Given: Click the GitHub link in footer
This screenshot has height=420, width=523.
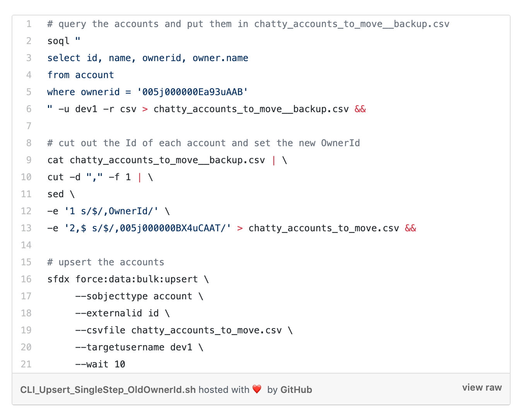Looking at the screenshot, I should tap(296, 389).
